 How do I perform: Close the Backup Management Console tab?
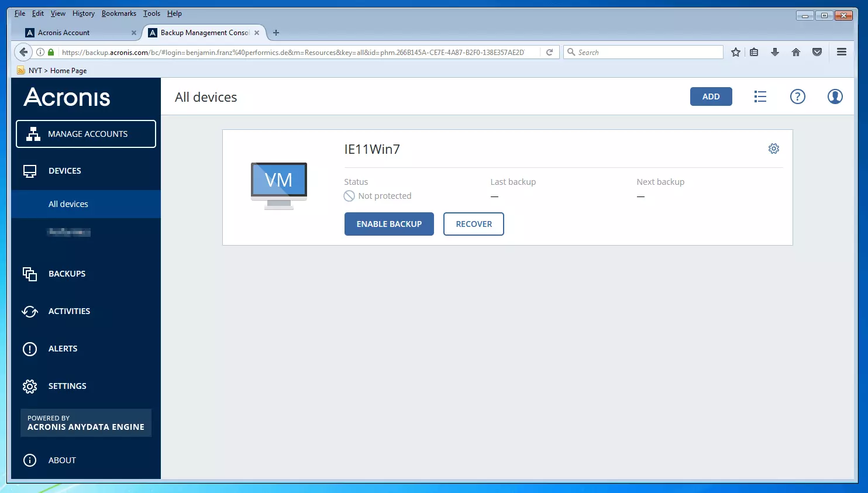point(257,33)
